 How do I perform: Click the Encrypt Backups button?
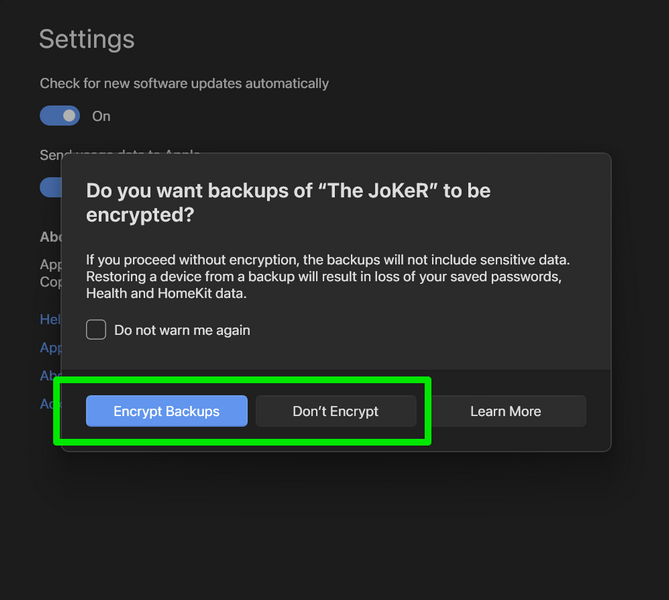pyautogui.click(x=166, y=411)
